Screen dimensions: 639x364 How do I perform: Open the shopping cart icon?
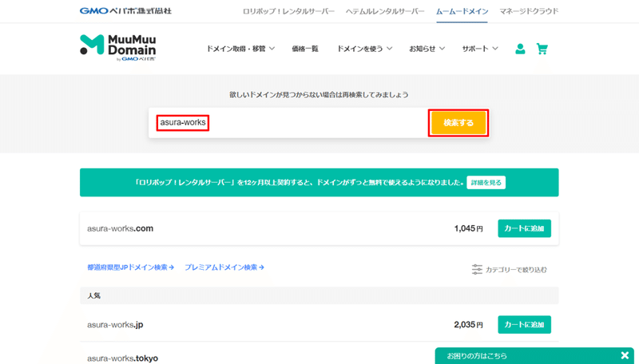pyautogui.click(x=542, y=49)
